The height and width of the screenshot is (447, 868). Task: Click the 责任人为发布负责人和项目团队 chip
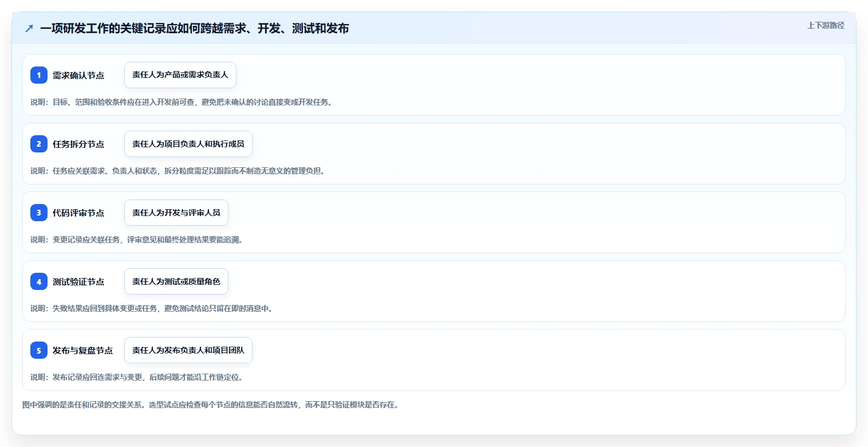point(188,350)
